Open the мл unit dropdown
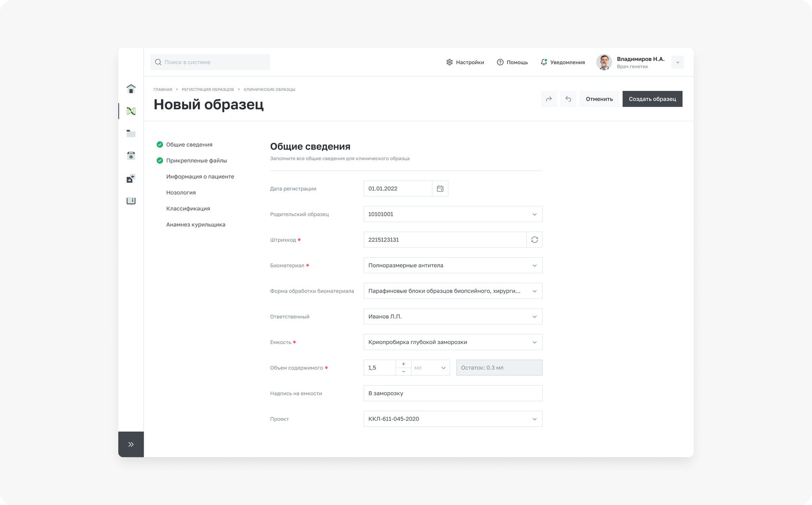Viewport: 812px width, 505px height. (x=431, y=368)
